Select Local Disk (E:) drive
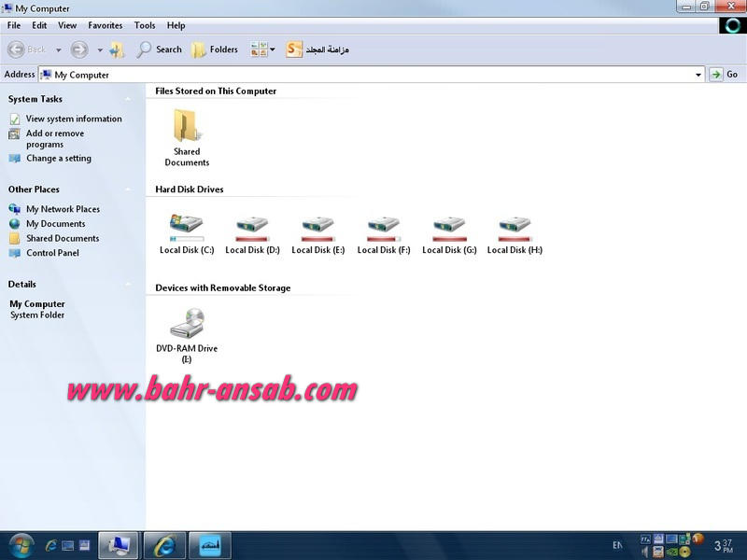 (x=318, y=234)
